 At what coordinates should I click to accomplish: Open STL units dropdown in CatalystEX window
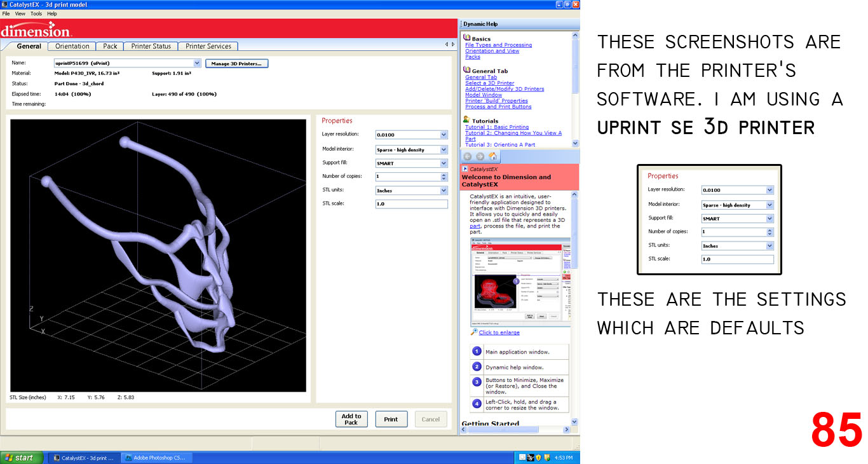click(444, 191)
